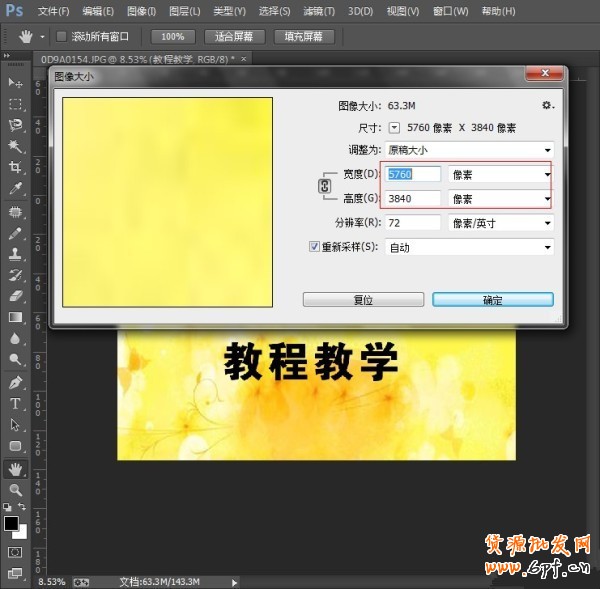
Task: Click the 高度 height input field
Action: (413, 199)
